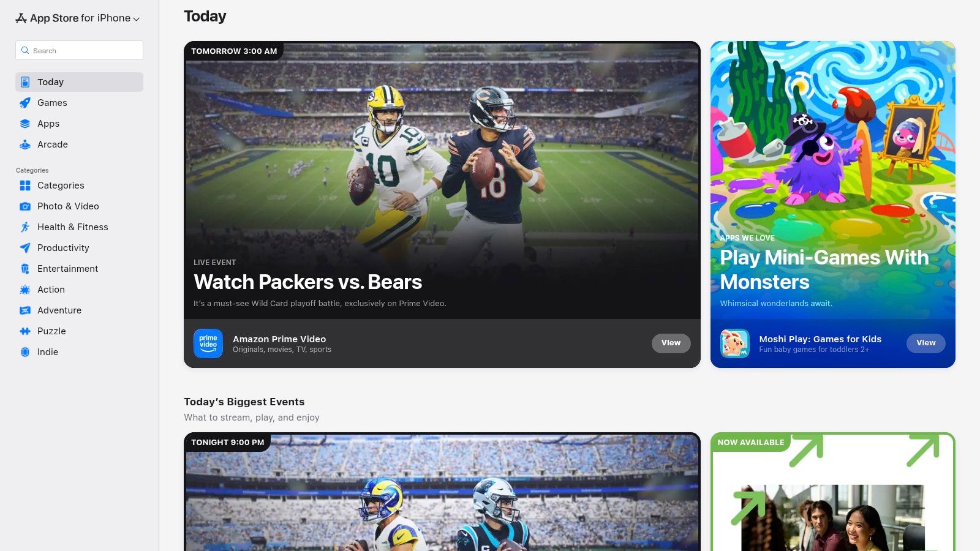The width and height of the screenshot is (980, 551).
Task: Click the Productivity paper plane icon
Action: click(25, 248)
